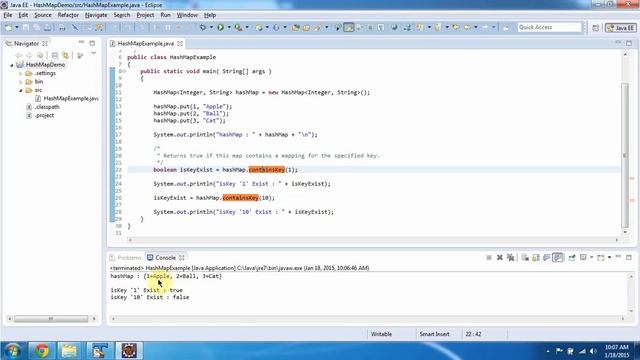Open Display Selected Console dropdown arrow
Screen dimensions: 640x360
pyautogui.click(x=591, y=258)
